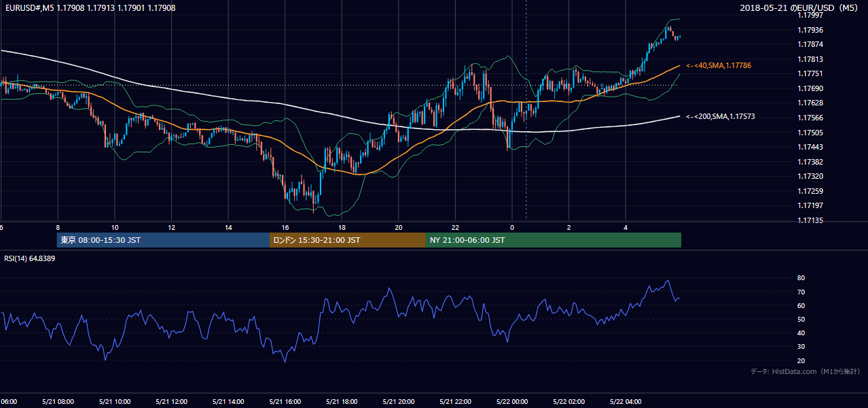This screenshot has width=868, height=408.
Task: Click the London 15:30-21:00 JST session bar
Action: 348,240
